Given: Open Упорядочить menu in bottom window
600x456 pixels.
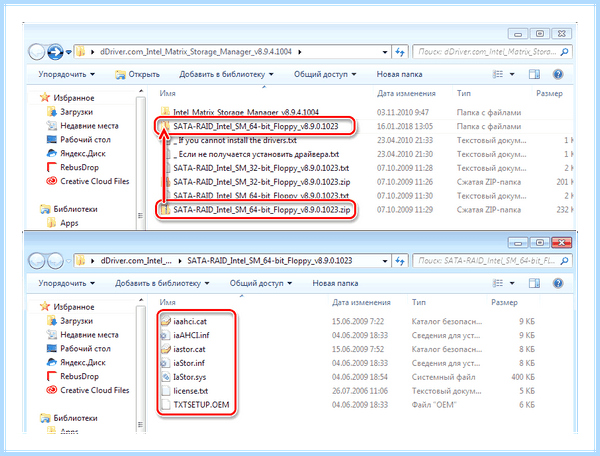Looking at the screenshot, I should [x=67, y=283].
